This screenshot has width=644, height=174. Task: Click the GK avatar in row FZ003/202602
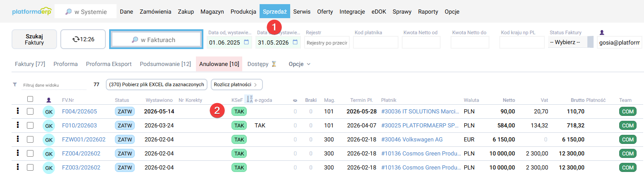[49, 168]
